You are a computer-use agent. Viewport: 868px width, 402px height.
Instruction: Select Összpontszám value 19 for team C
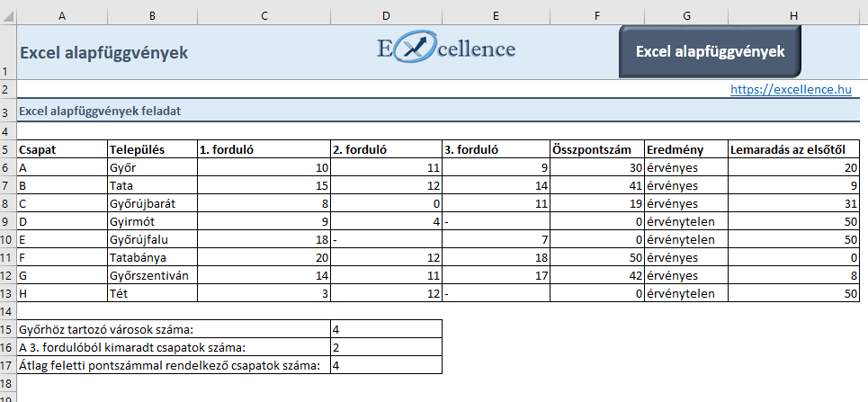click(x=597, y=204)
